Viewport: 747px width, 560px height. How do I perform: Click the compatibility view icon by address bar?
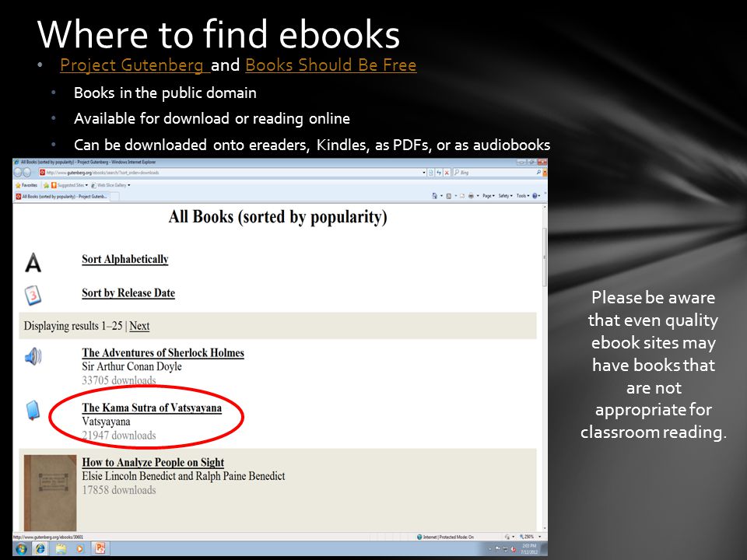click(430, 173)
